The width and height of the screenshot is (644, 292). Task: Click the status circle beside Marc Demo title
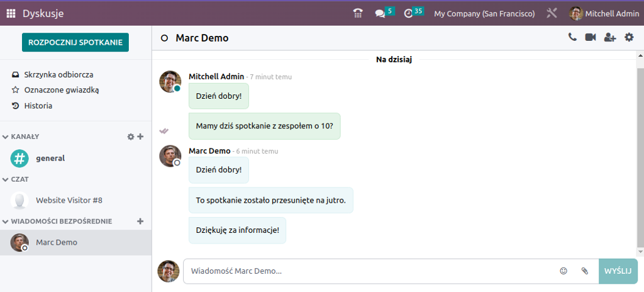(164, 38)
